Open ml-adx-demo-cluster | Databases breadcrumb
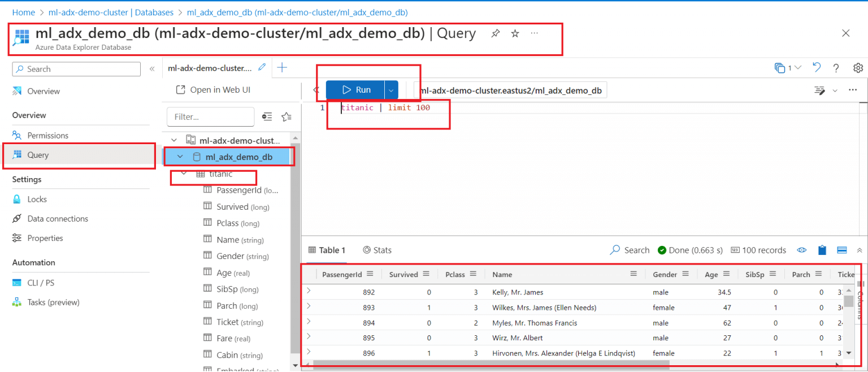 (x=111, y=12)
